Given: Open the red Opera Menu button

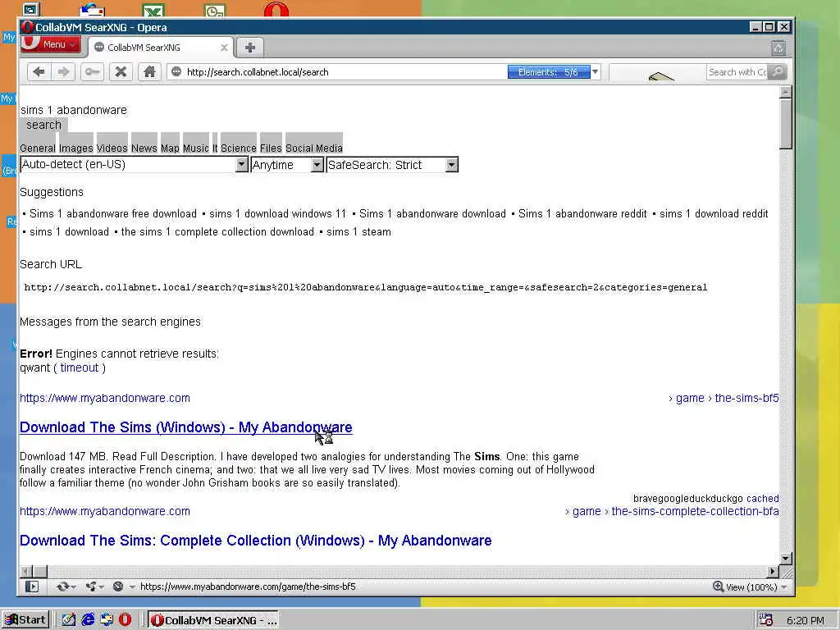Looking at the screenshot, I should pyautogui.click(x=50, y=44).
